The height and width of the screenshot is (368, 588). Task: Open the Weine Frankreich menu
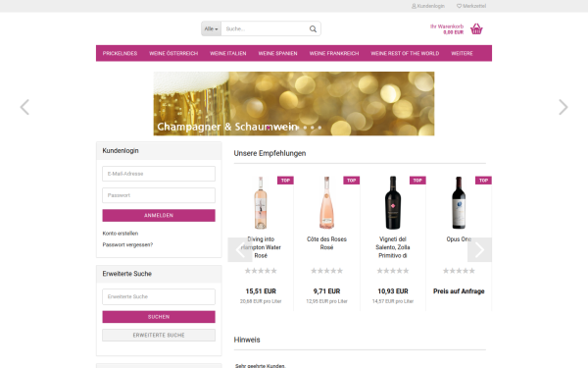[334, 53]
